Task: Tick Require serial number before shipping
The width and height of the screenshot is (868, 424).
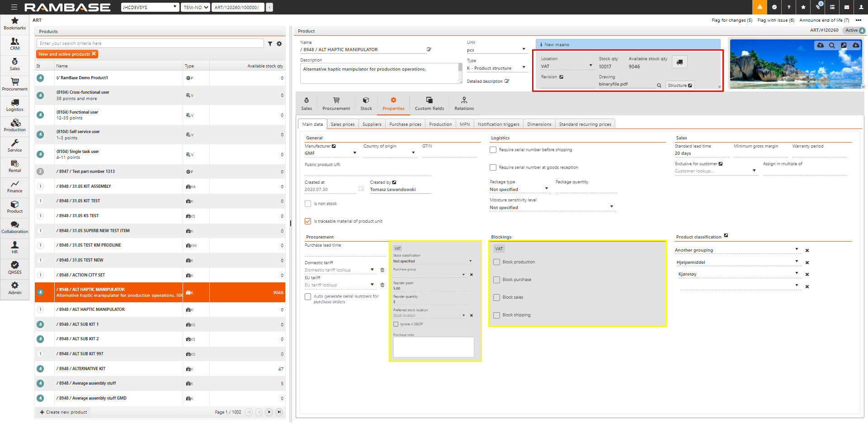Action: point(493,150)
